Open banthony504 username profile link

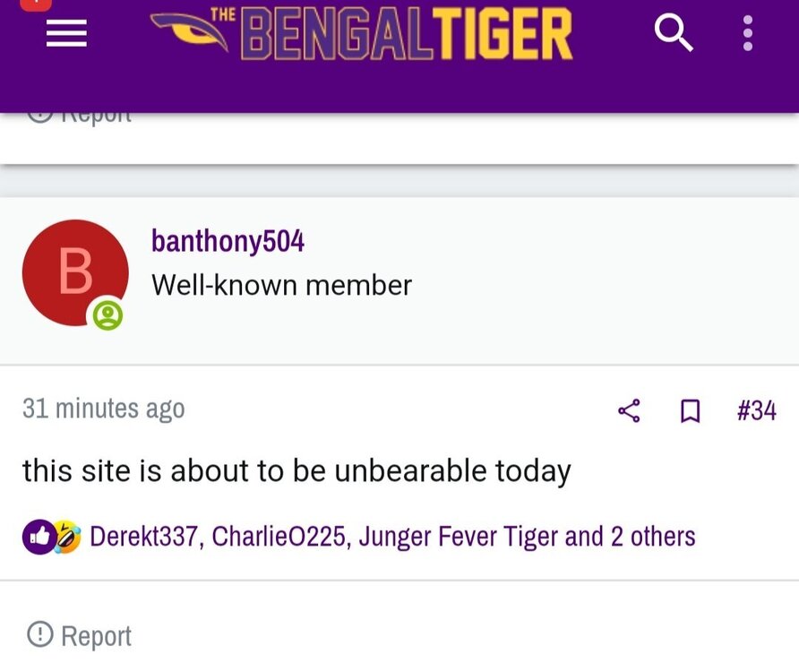228,241
